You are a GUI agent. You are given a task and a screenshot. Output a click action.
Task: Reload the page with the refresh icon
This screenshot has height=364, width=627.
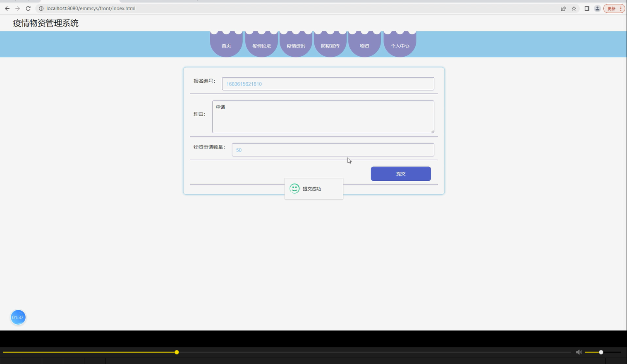(x=28, y=8)
